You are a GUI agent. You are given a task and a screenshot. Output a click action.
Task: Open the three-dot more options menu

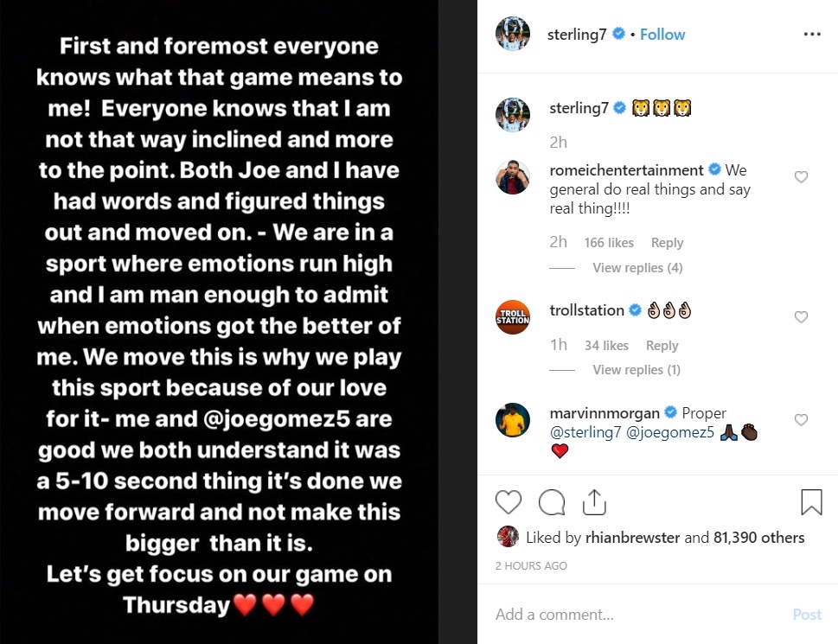pyautogui.click(x=811, y=35)
